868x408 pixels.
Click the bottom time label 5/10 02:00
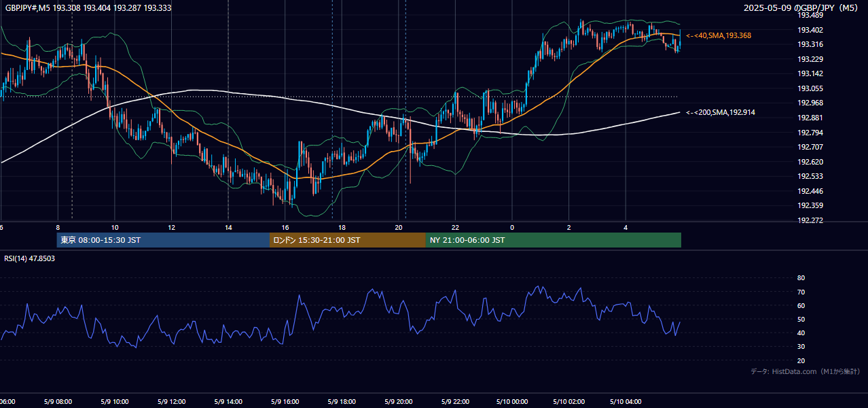coord(568,402)
